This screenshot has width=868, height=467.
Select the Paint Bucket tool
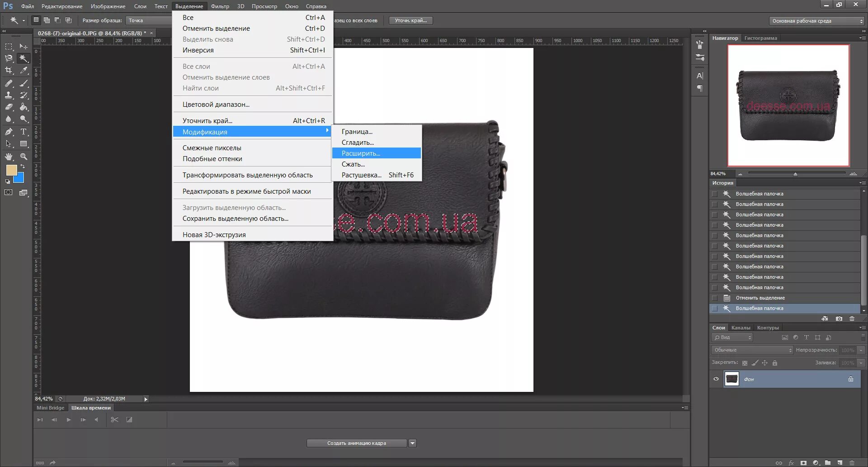point(24,107)
